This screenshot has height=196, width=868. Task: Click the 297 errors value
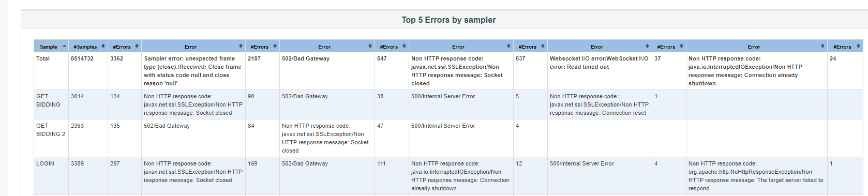coord(115,163)
